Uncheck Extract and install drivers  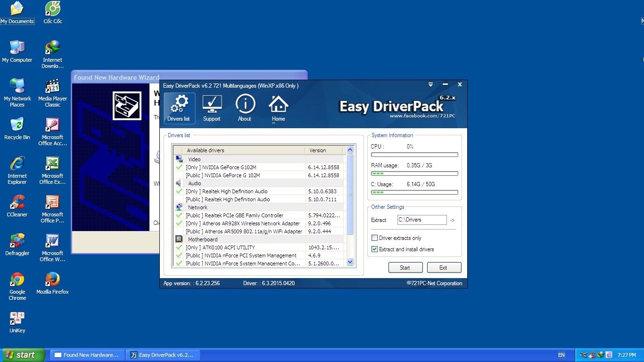click(375, 249)
